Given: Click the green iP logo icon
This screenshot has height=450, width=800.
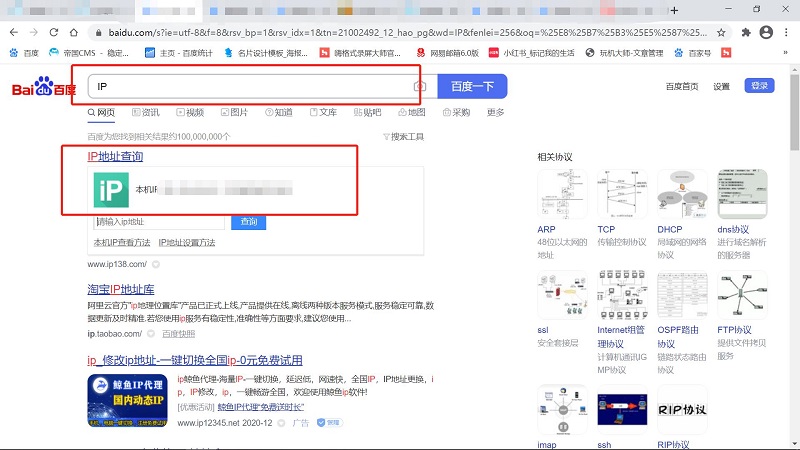Looking at the screenshot, I should click(x=111, y=189).
